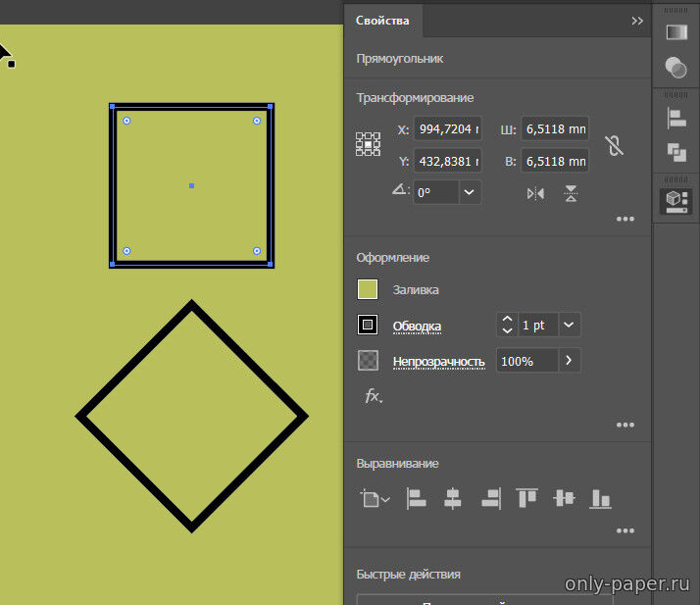Click the Обводка stroke link
This screenshot has width=700, height=605.
point(417,326)
